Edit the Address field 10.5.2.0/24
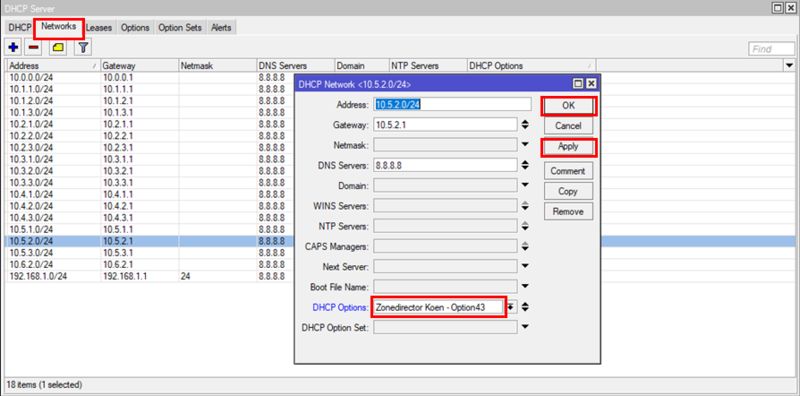800x396 pixels. [452, 104]
